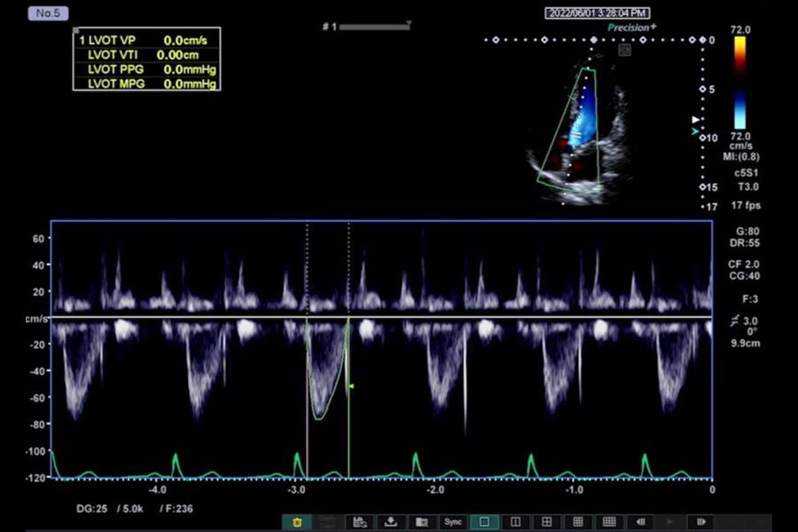Click the traced LVOT velocity envelope
The image size is (798, 532).
pos(327,369)
